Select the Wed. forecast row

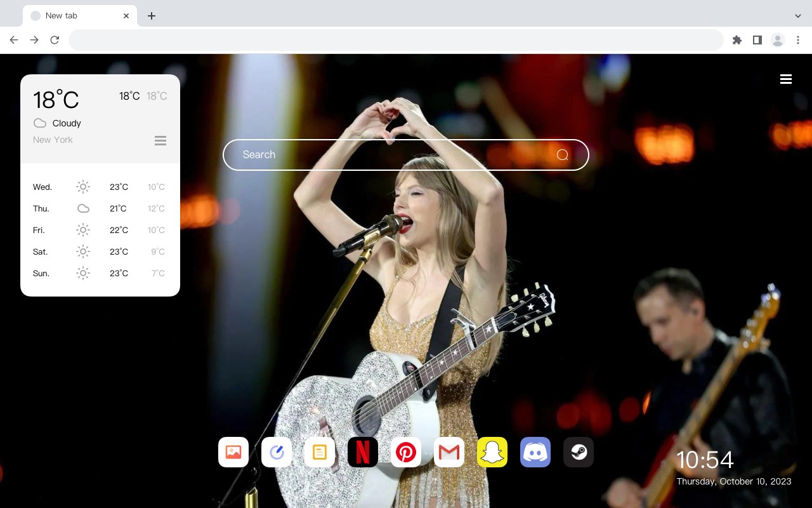100,187
